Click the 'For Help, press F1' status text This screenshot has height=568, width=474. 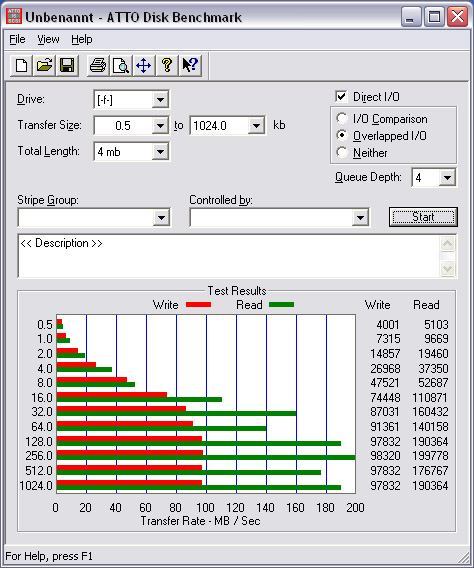pyautogui.click(x=49, y=556)
